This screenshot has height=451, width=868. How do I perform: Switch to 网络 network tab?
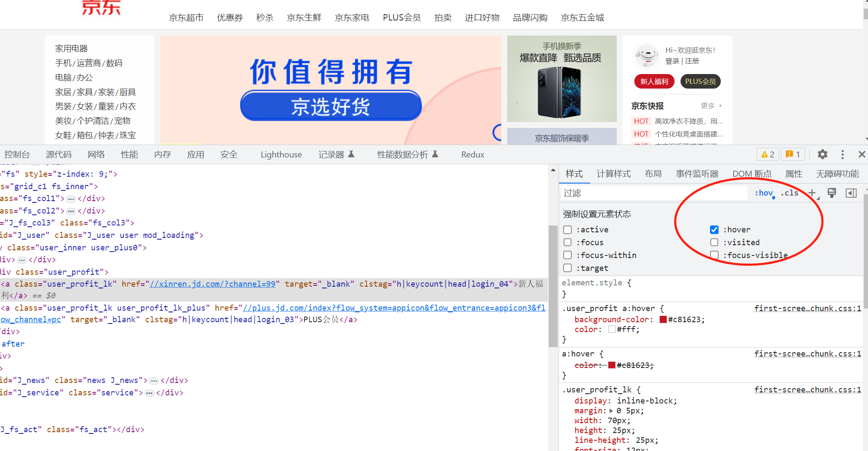[x=96, y=154]
